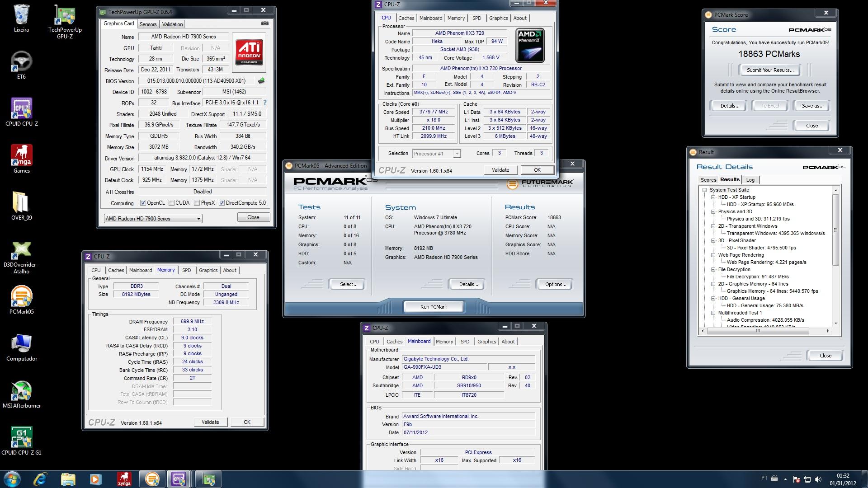
Task: Click horizontal scrollbar in Result Details tree
Action: point(758,331)
